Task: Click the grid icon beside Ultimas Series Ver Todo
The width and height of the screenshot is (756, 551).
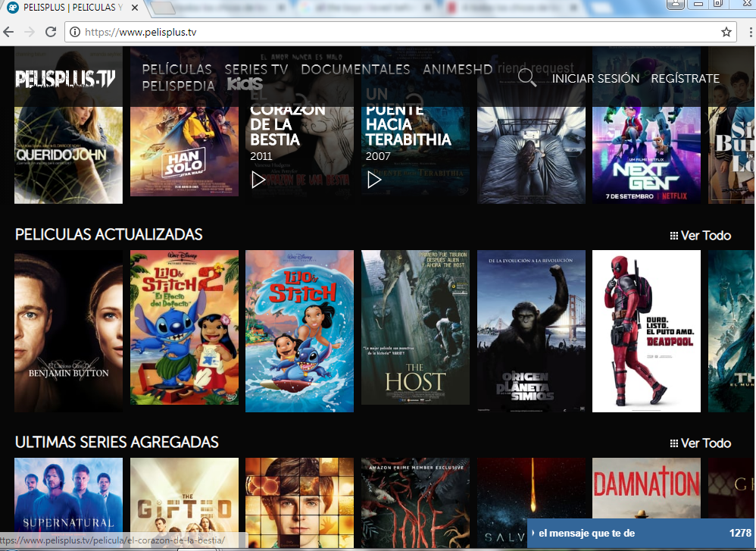Action: point(673,443)
